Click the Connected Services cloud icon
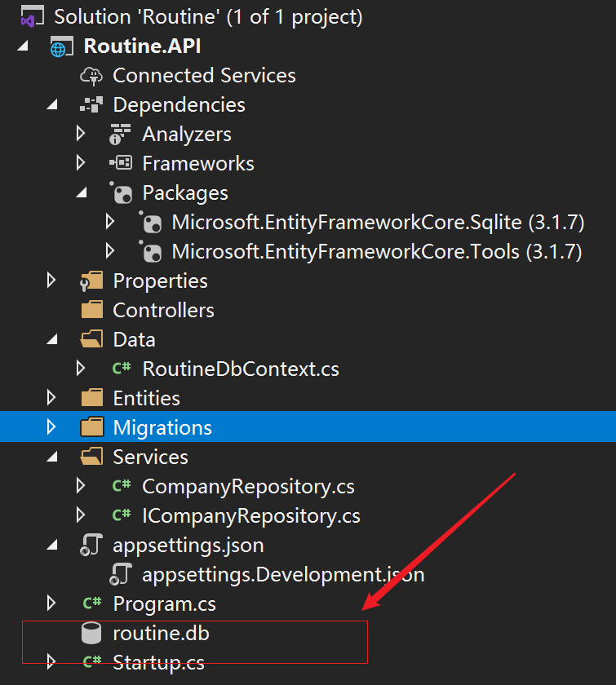 (91, 76)
